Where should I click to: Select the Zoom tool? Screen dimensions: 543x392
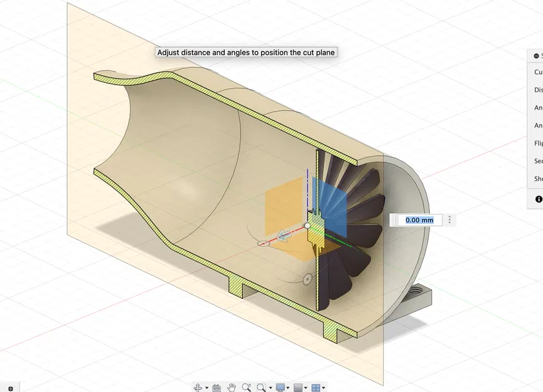click(x=246, y=387)
